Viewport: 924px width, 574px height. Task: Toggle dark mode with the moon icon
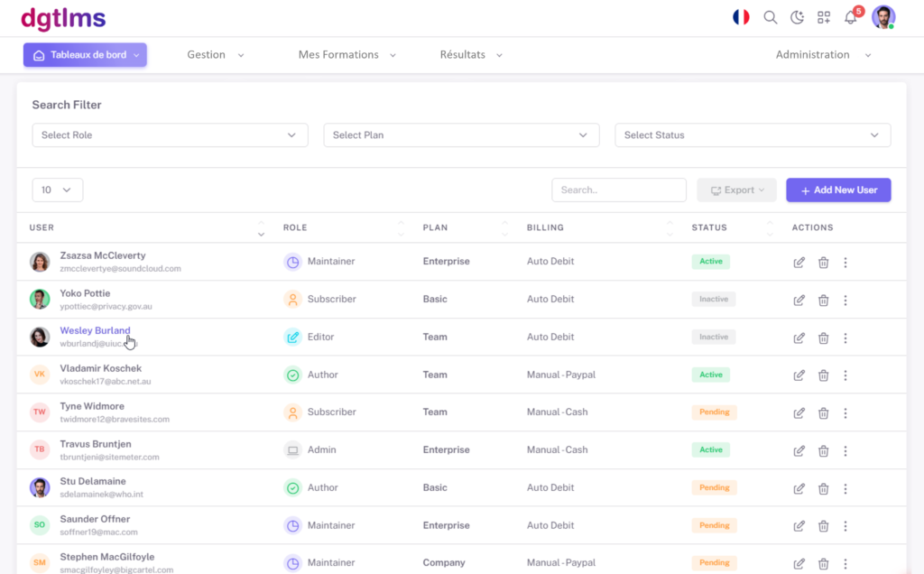(797, 17)
